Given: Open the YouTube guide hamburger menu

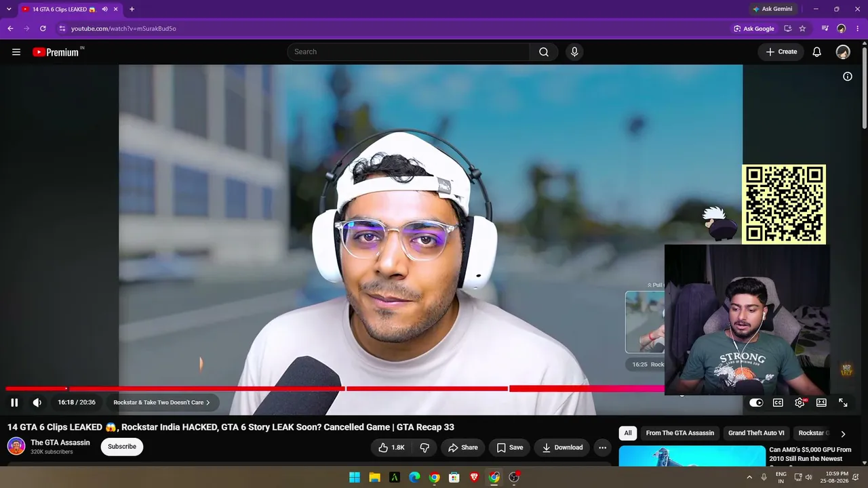Looking at the screenshot, I should click(16, 52).
